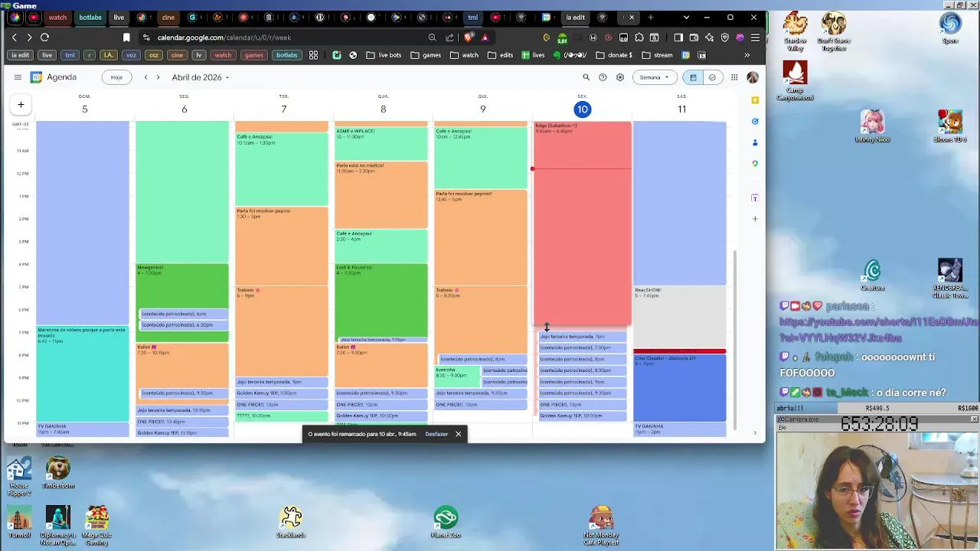
Task: Open the Semana view dropdown
Action: tap(655, 77)
